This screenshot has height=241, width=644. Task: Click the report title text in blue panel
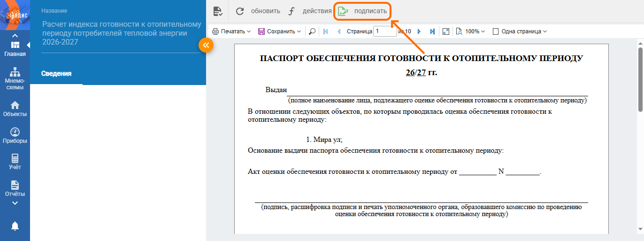122,33
